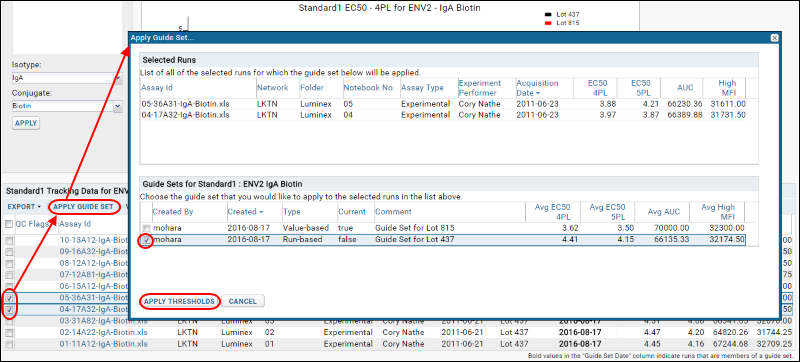The height and width of the screenshot is (362, 800).
Task: Click the black Lot 437 legend swatch
Action: coord(548,15)
